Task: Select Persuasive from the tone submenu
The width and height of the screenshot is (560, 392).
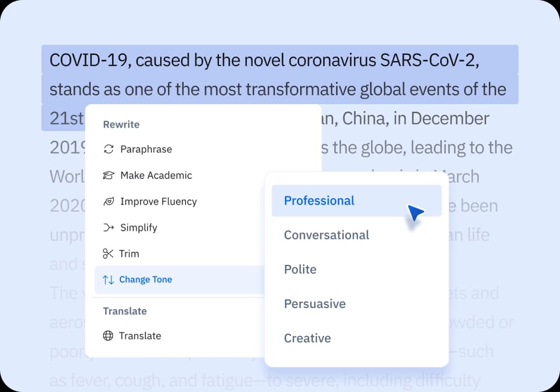Action: (315, 304)
